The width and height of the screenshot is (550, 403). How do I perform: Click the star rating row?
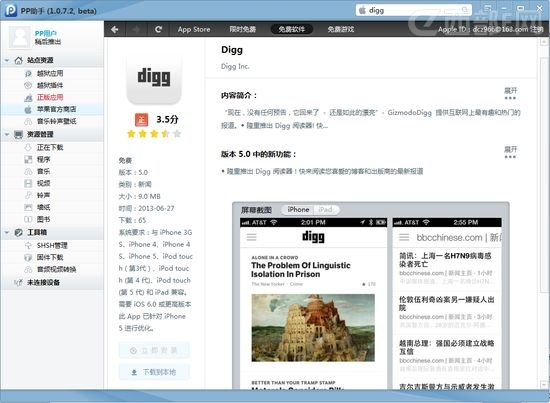click(x=154, y=134)
